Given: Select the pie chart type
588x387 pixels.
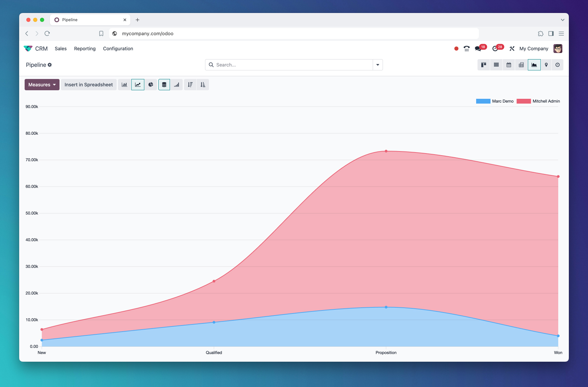Looking at the screenshot, I should coord(151,85).
